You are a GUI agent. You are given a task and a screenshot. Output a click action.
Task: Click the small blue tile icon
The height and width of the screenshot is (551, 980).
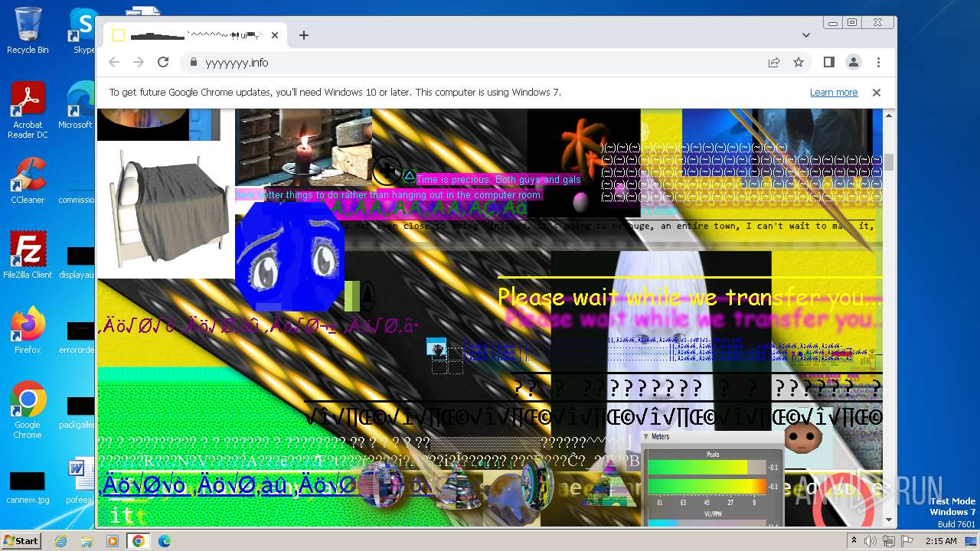436,347
